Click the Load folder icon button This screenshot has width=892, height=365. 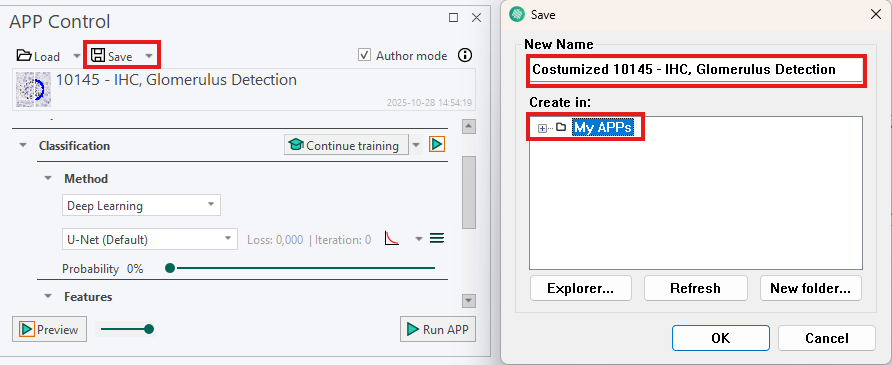pyautogui.click(x=38, y=56)
